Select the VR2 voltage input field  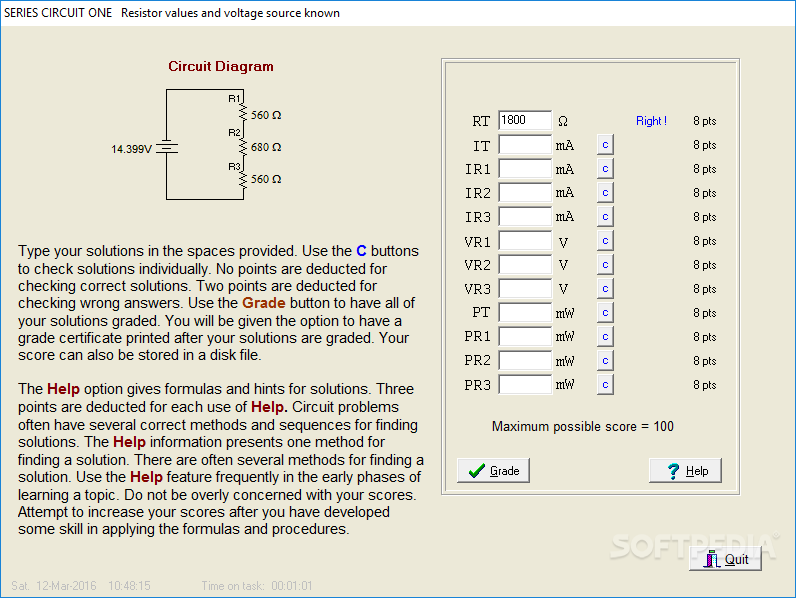(525, 264)
